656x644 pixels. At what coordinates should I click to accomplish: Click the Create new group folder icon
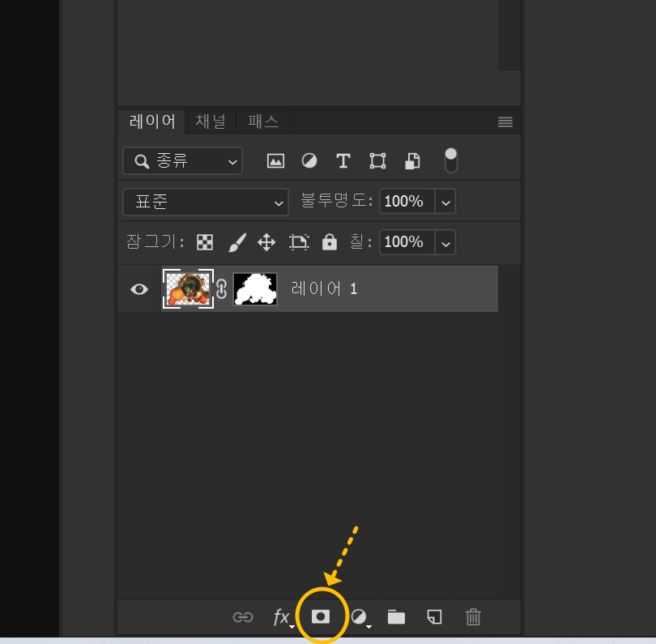click(x=396, y=616)
